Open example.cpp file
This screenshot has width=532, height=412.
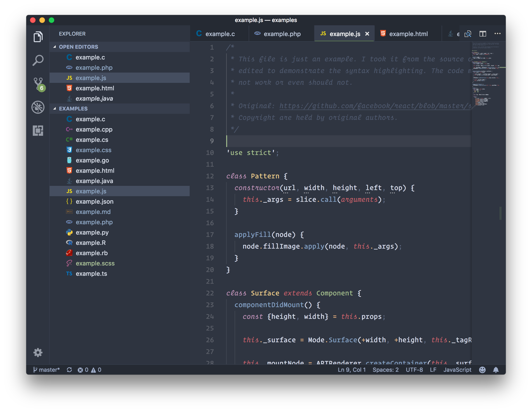[x=120, y=129]
